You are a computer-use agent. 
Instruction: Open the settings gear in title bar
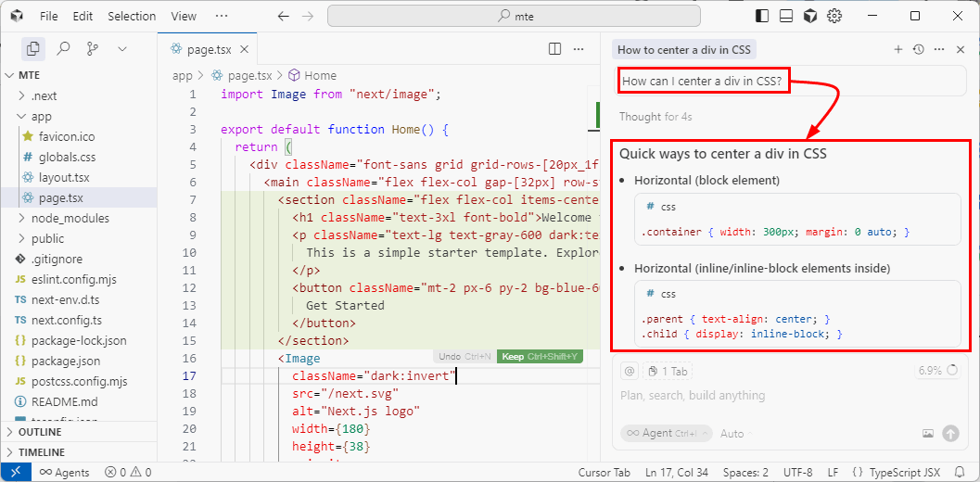coord(834,16)
